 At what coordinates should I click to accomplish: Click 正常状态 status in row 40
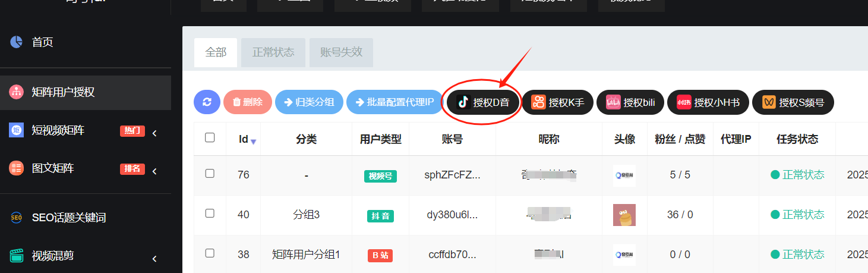[x=797, y=215]
